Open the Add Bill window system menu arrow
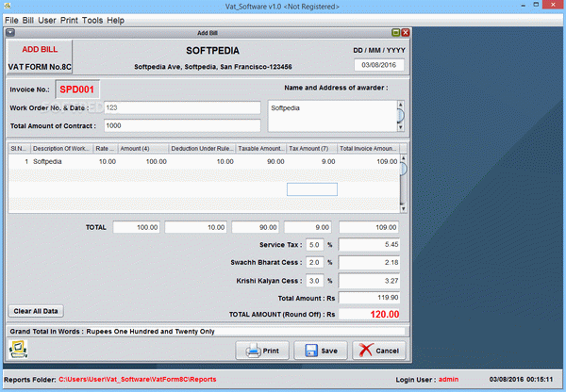The width and height of the screenshot is (566, 392). pos(10,32)
